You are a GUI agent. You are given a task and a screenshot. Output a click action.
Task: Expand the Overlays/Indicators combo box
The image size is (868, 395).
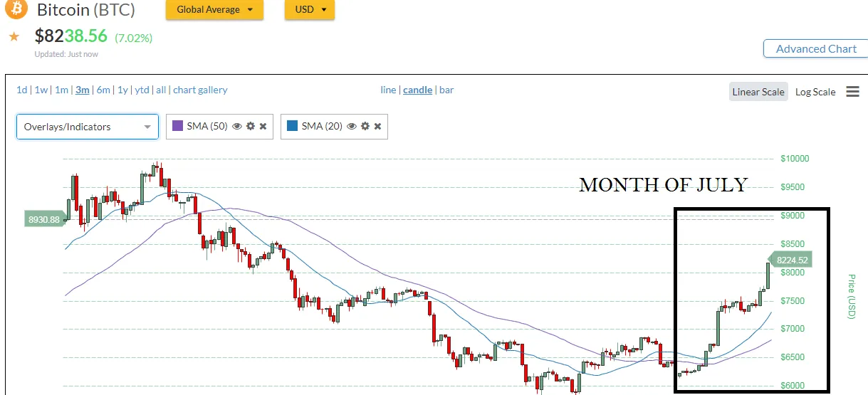point(88,127)
